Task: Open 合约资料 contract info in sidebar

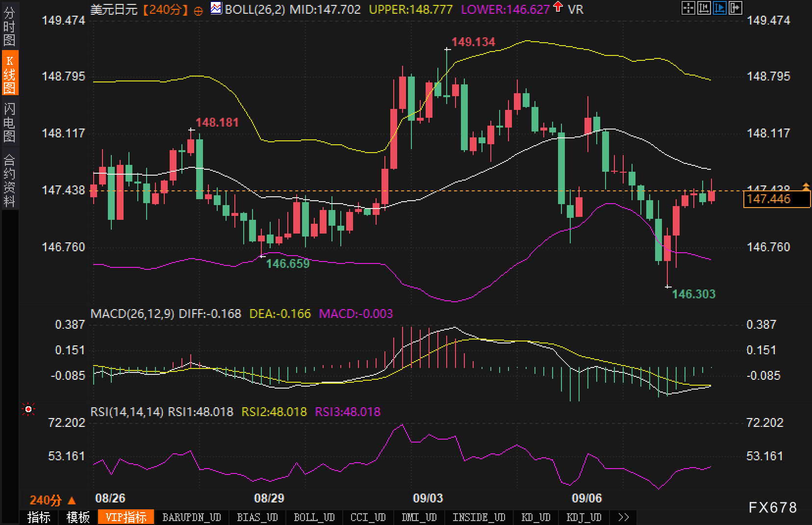Action: pos(9,180)
